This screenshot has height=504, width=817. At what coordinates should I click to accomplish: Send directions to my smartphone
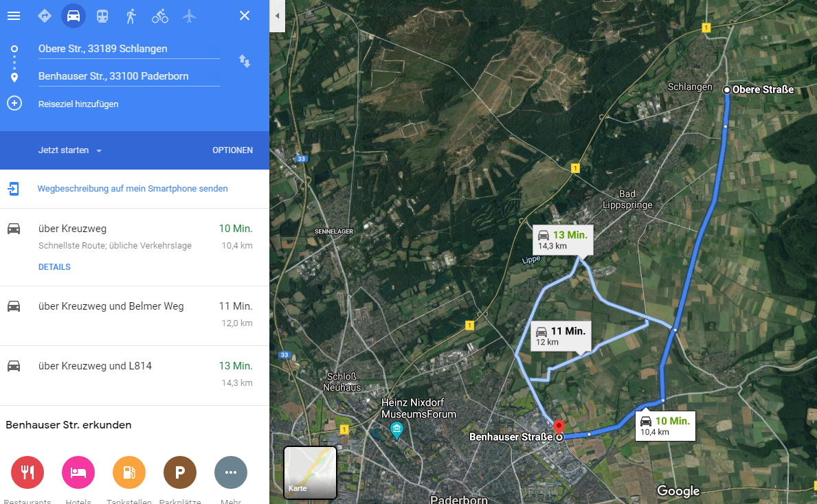132,189
